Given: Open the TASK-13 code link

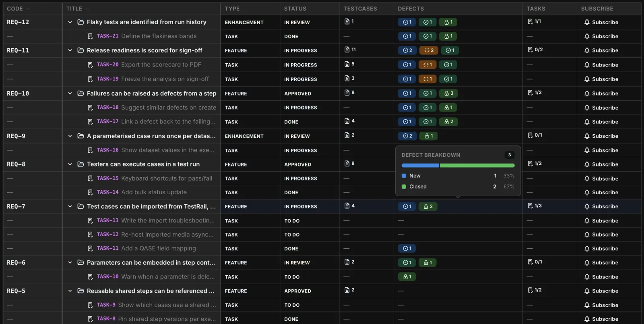Looking at the screenshot, I should tap(107, 220).
